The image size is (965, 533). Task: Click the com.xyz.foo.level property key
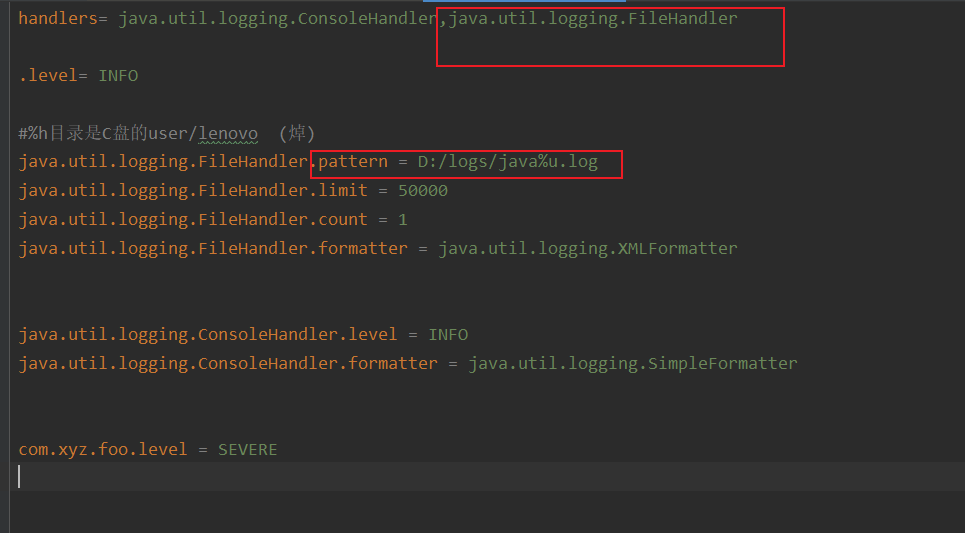tap(103, 450)
